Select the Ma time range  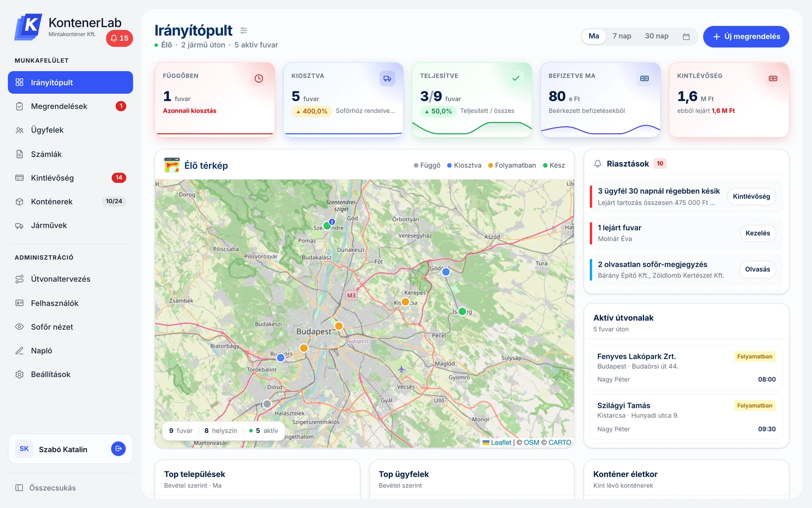[594, 36]
